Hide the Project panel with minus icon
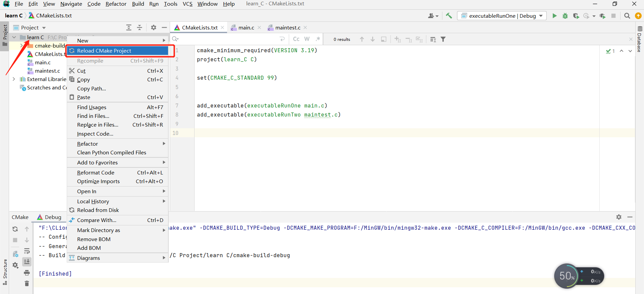Viewport: 644px width, 294px height. point(164,27)
